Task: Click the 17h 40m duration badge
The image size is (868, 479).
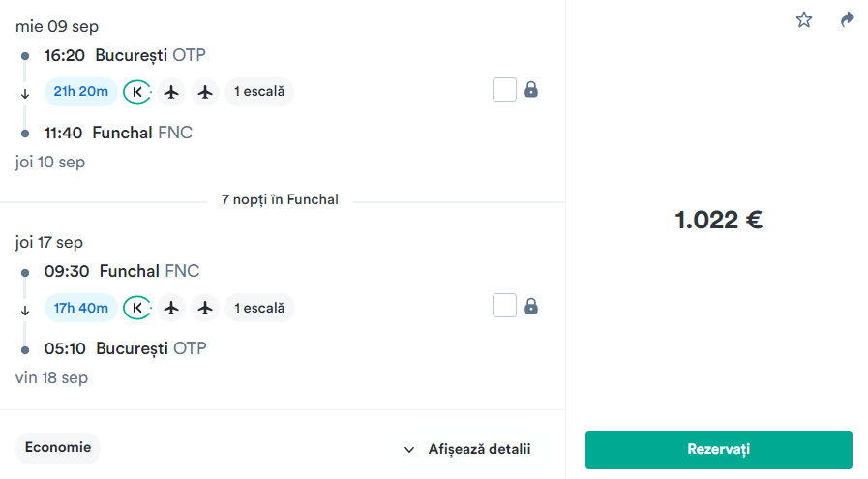Action: (81, 308)
